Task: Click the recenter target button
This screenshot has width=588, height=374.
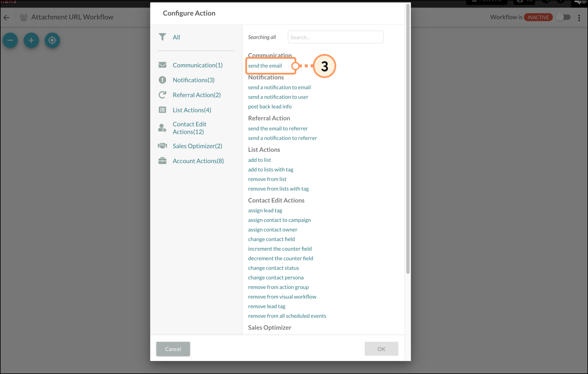Action: 53,40
